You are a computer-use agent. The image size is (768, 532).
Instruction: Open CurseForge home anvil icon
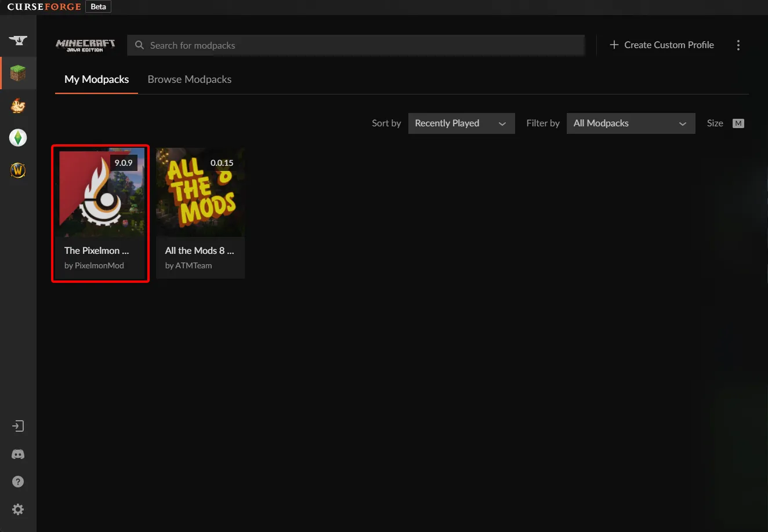[x=18, y=41]
